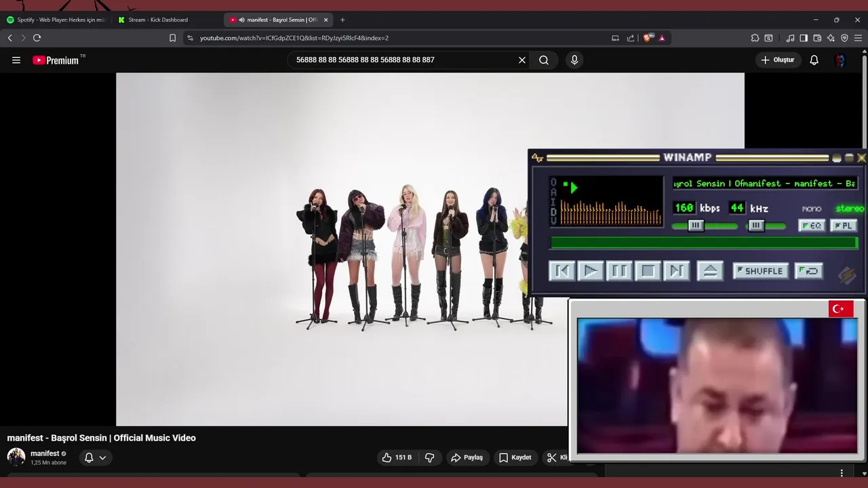
Task: Open the three-dot menu at bottom right
Action: point(842,473)
